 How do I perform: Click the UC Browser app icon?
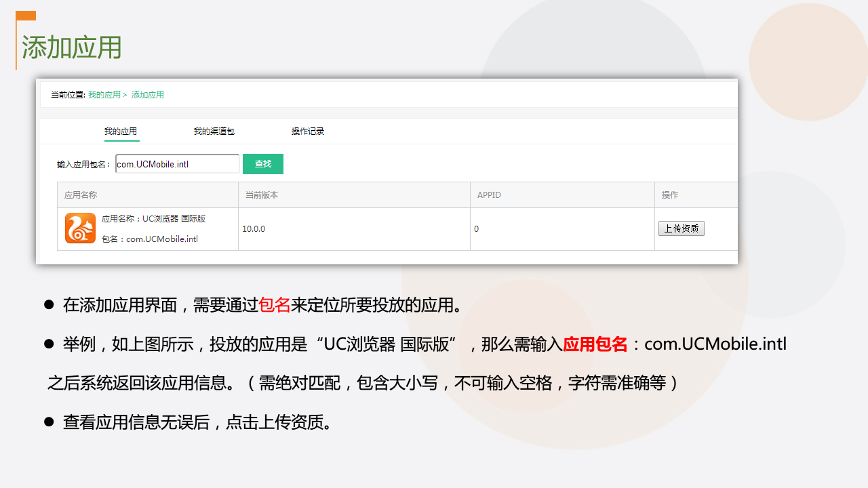click(80, 228)
